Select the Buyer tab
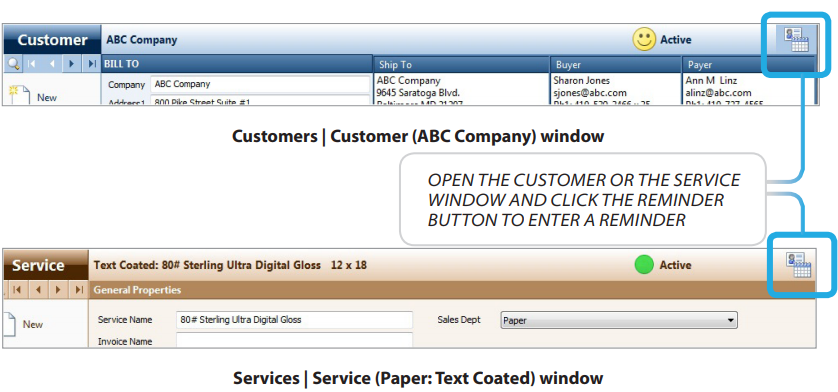838x392 pixels. pos(616,64)
